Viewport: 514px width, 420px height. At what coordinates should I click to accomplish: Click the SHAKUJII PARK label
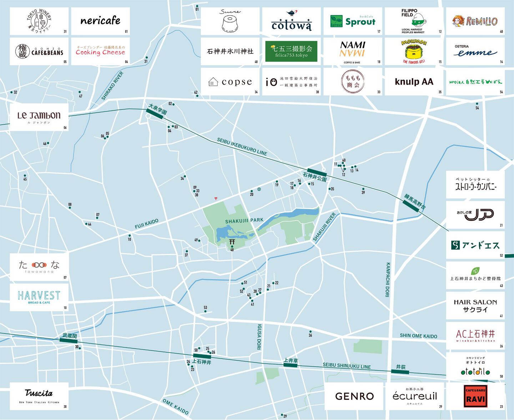point(244,221)
